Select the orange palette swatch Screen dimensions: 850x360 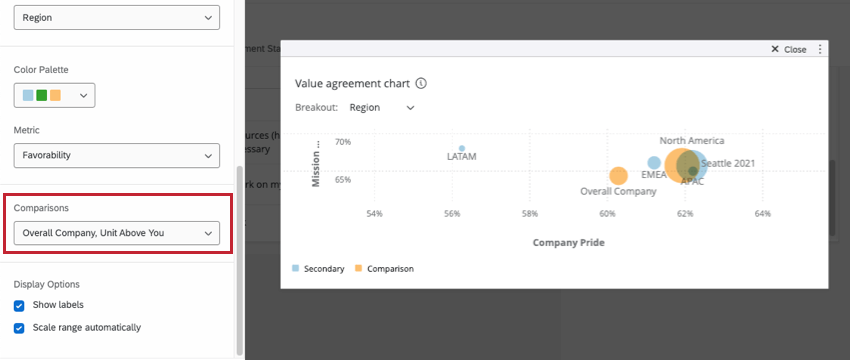(x=55, y=95)
